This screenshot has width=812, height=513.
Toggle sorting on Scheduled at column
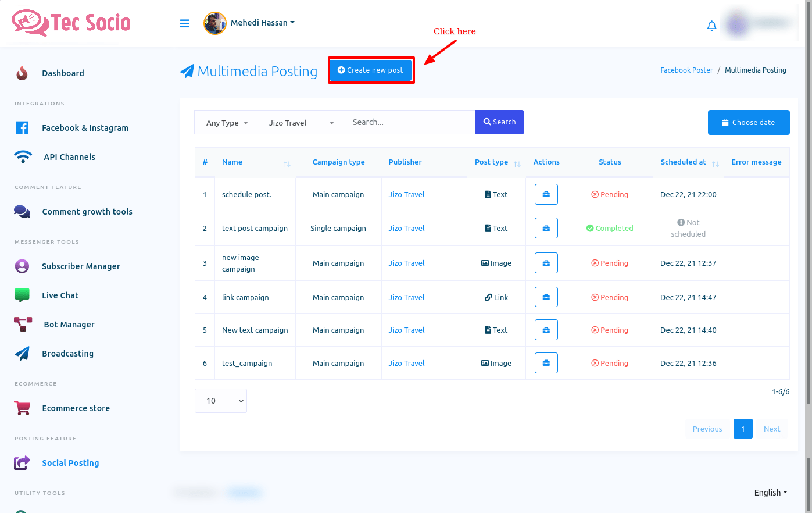(715, 164)
